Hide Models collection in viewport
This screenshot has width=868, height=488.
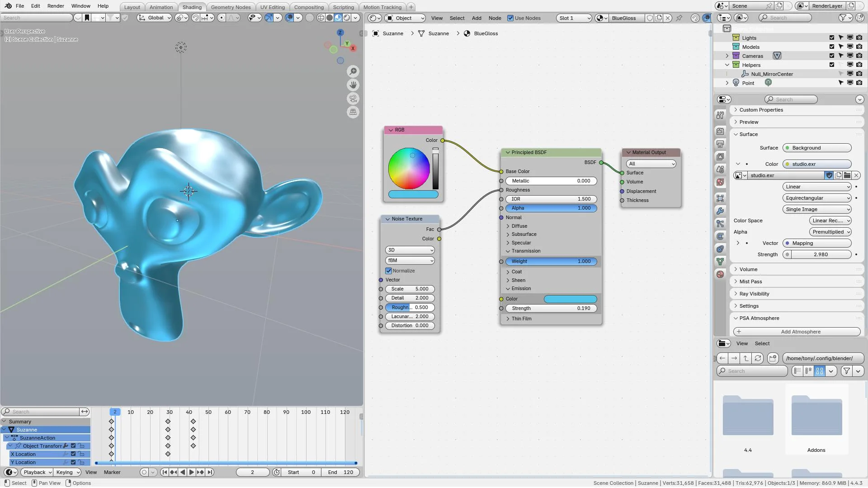pos(850,47)
